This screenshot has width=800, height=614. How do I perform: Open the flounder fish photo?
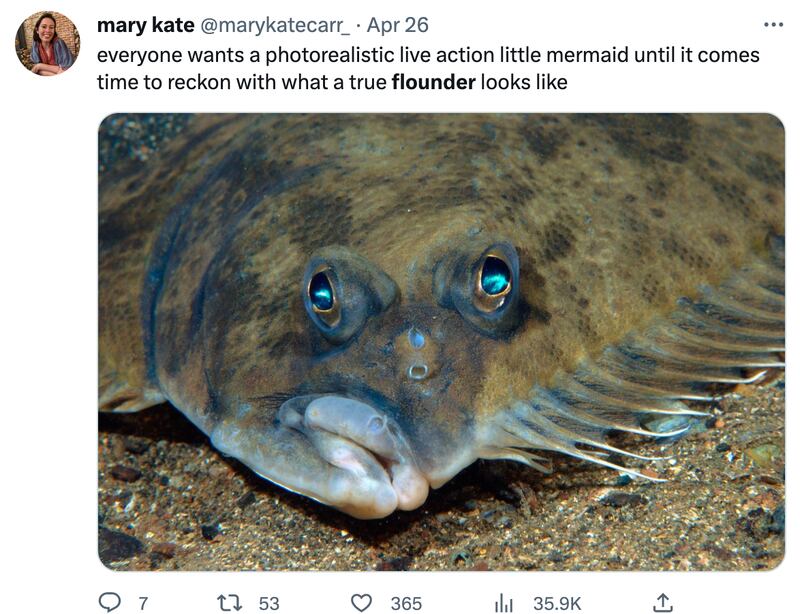[x=441, y=341]
